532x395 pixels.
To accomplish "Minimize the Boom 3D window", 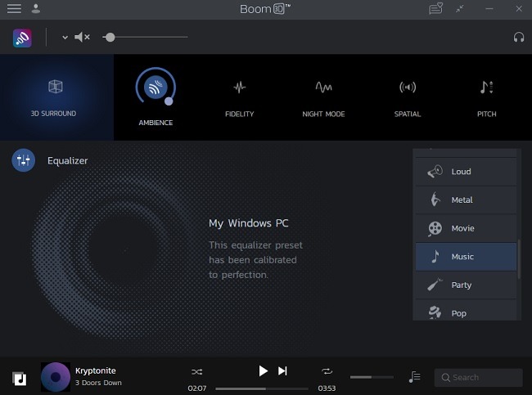I will tap(489, 9).
